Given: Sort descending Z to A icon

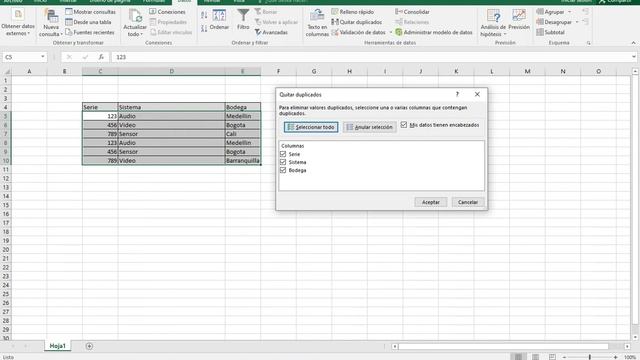Looking at the screenshot, I should [204, 28].
